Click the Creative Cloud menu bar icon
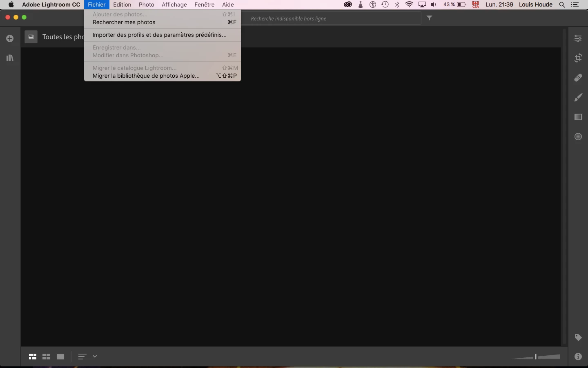Viewport: 588px width, 368px height. 348,4
